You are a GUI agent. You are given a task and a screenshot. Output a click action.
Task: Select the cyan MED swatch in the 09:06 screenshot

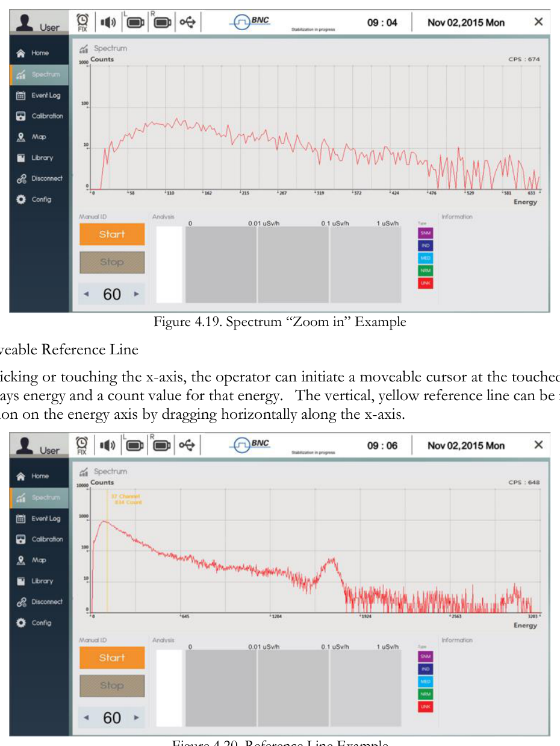pyautogui.click(x=426, y=682)
